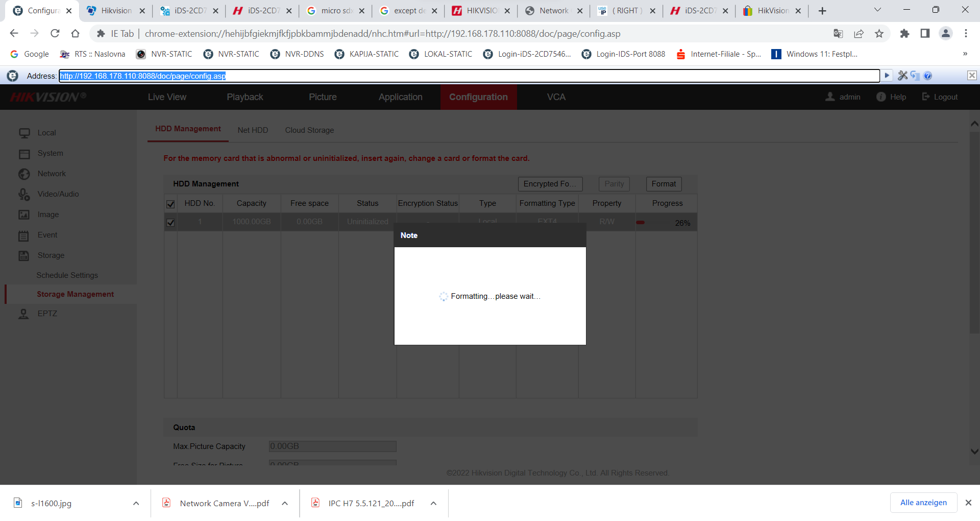The height and width of the screenshot is (521, 980).
Task: Click the IE Tab help question icon
Action: 928,76
